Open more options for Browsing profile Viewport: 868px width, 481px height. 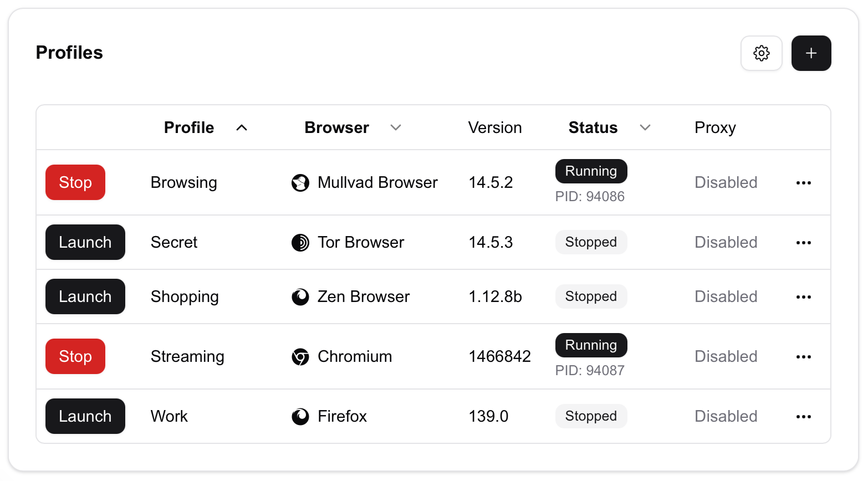(803, 183)
